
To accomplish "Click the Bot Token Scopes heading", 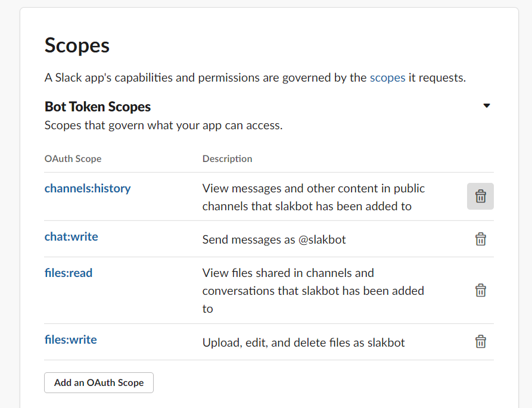I will [98, 107].
